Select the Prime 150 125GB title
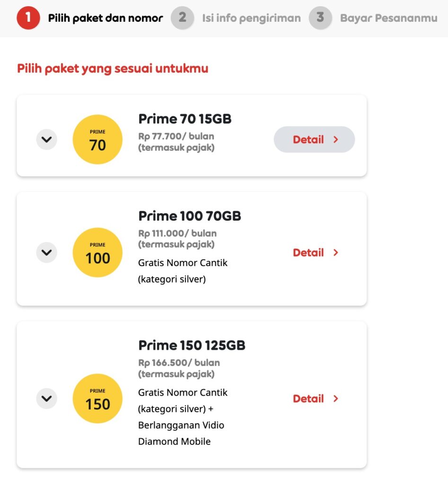This screenshot has width=448, height=484. point(192,346)
